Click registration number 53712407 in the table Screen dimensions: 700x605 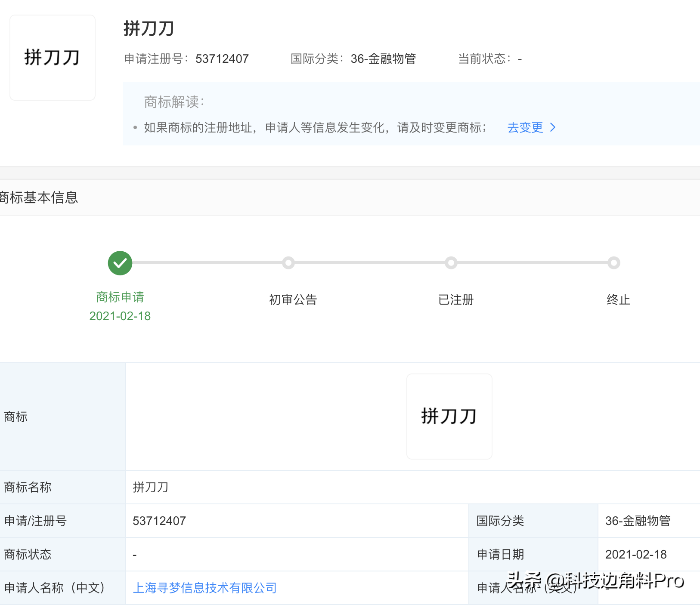coord(159,521)
